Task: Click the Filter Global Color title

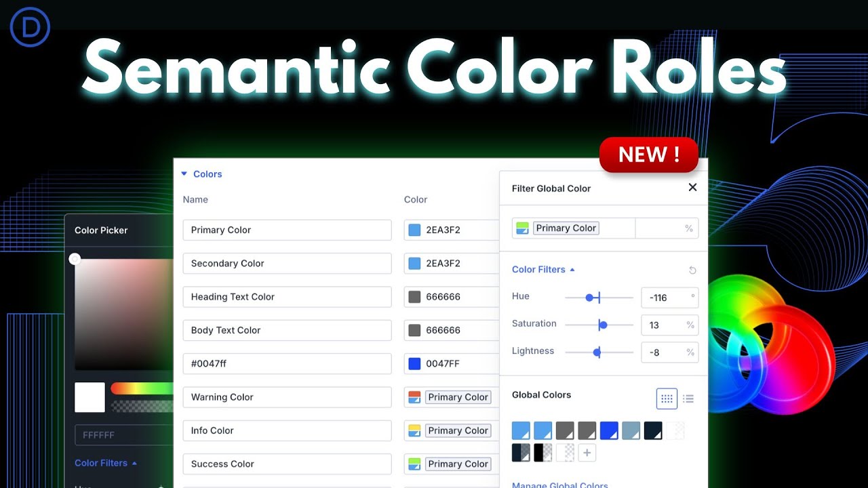Action: click(x=551, y=188)
